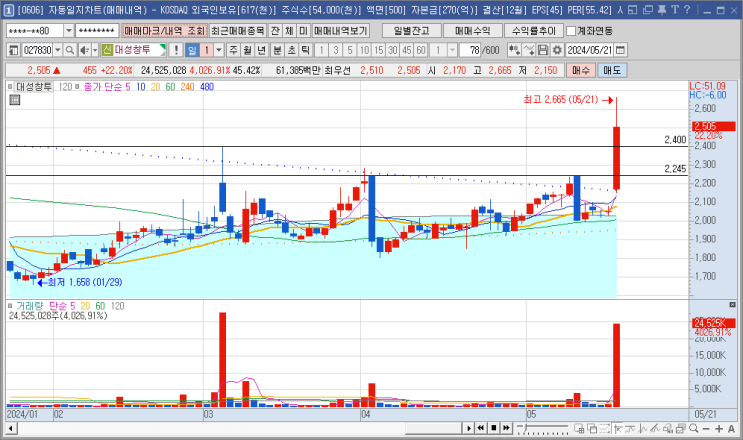743x440 pixels.
Task: Click the 미 button
Action: tap(303, 31)
